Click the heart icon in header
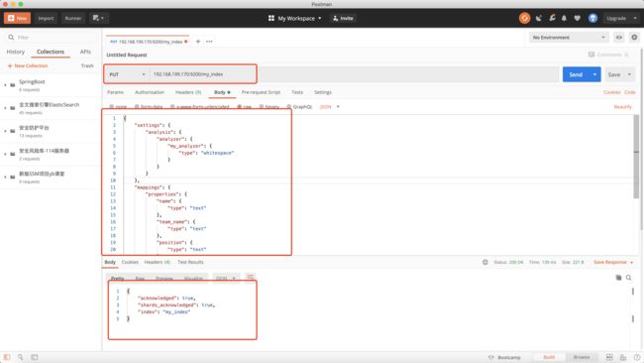 577,18
